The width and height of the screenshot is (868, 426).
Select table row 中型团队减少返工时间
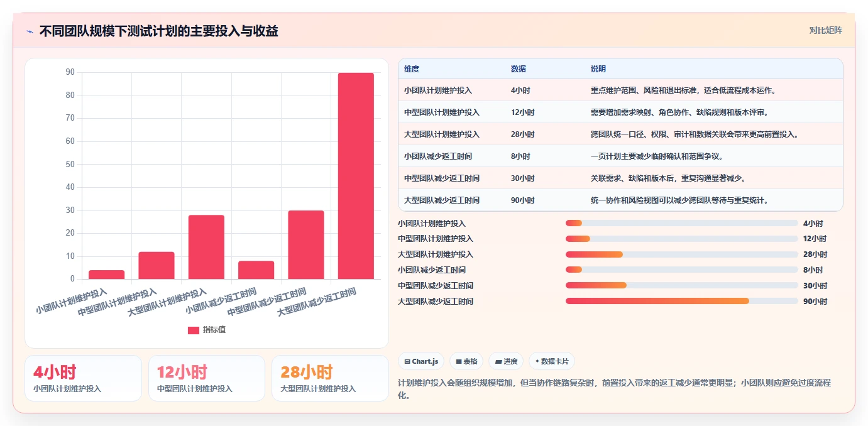620,178
